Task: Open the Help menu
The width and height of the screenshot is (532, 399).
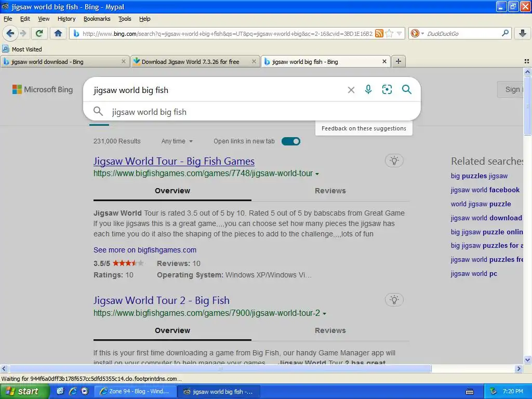Action: pos(144,19)
